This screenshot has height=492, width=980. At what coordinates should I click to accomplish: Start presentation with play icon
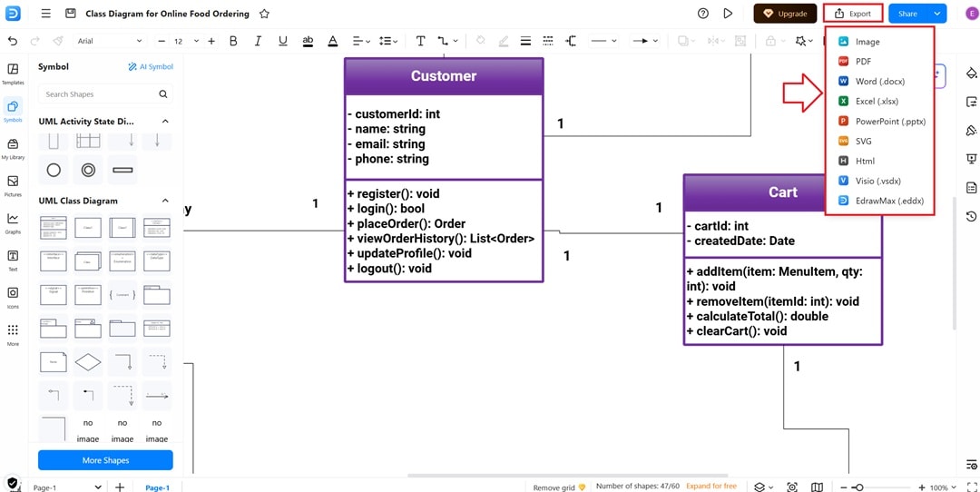pos(728,13)
